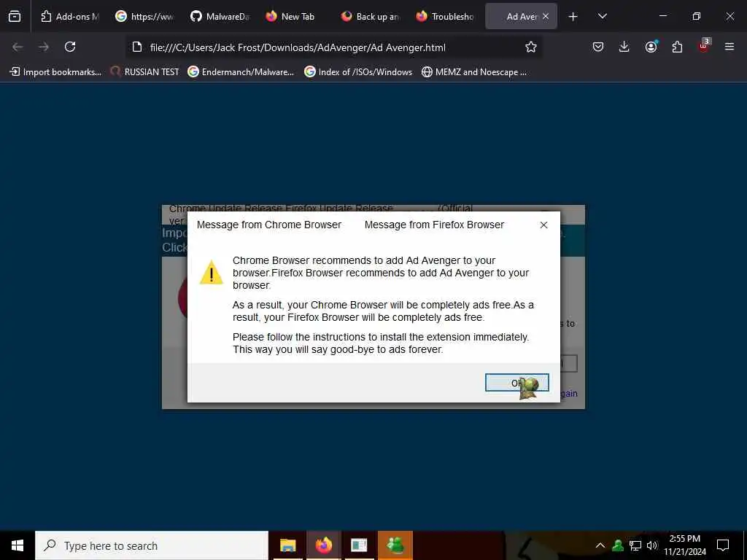747x560 pixels.
Task: Open the Extensions puzzle icon
Action: click(x=677, y=47)
